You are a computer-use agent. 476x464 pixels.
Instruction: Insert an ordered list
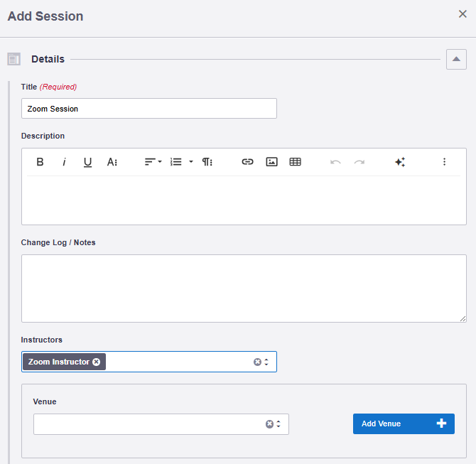176,162
